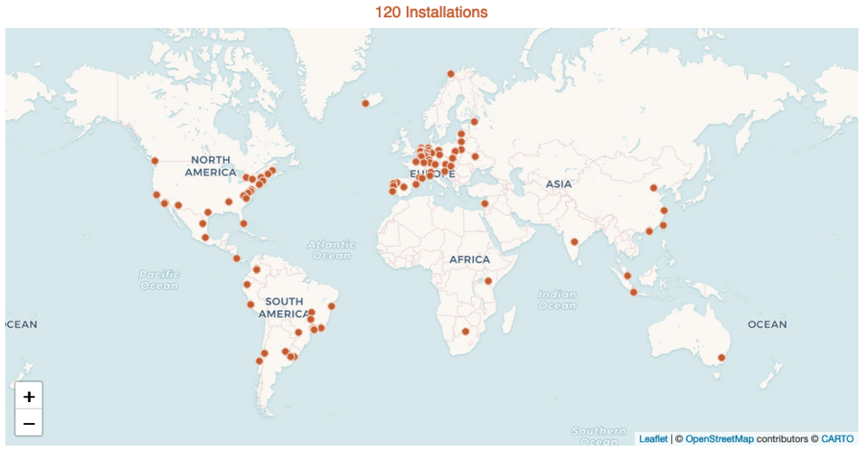Click the 120 Installations heading
Image resolution: width=868 pixels, height=450 pixels.
tap(431, 12)
